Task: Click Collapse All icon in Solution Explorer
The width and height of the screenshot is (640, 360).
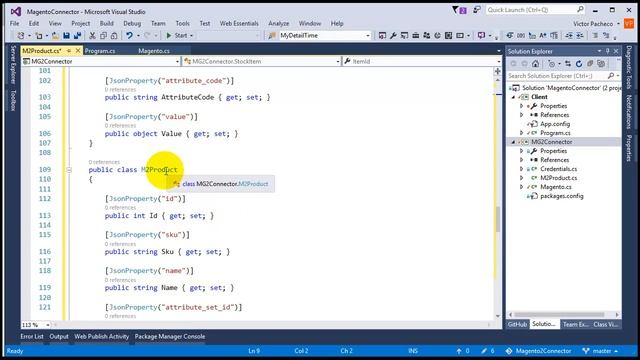Action: pyautogui.click(x=590, y=64)
